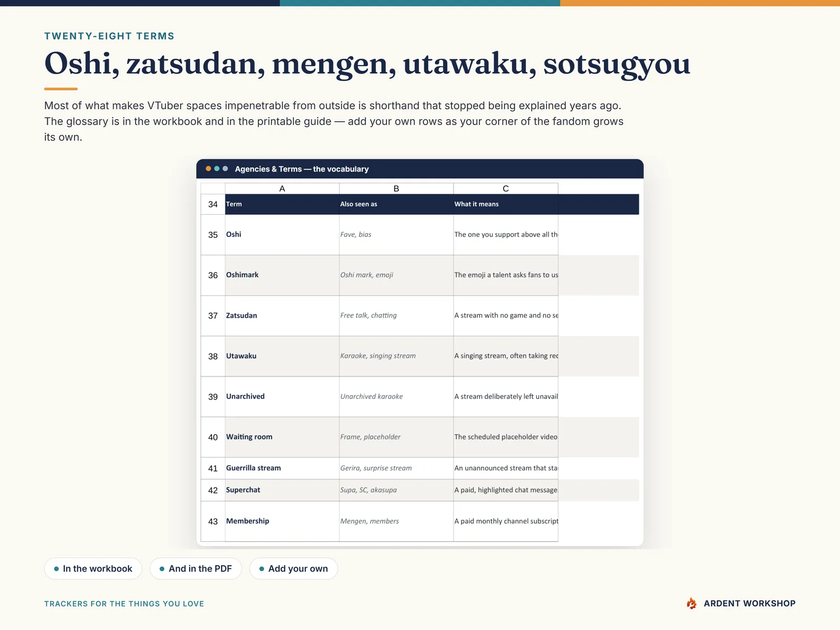Click the 'Waiting room' term cell

(x=282, y=437)
